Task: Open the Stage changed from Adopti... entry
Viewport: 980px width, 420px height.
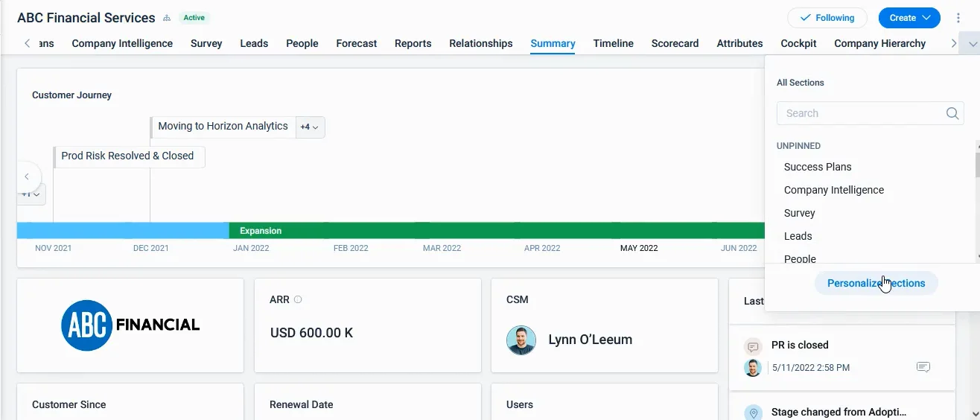Action: 839,412
